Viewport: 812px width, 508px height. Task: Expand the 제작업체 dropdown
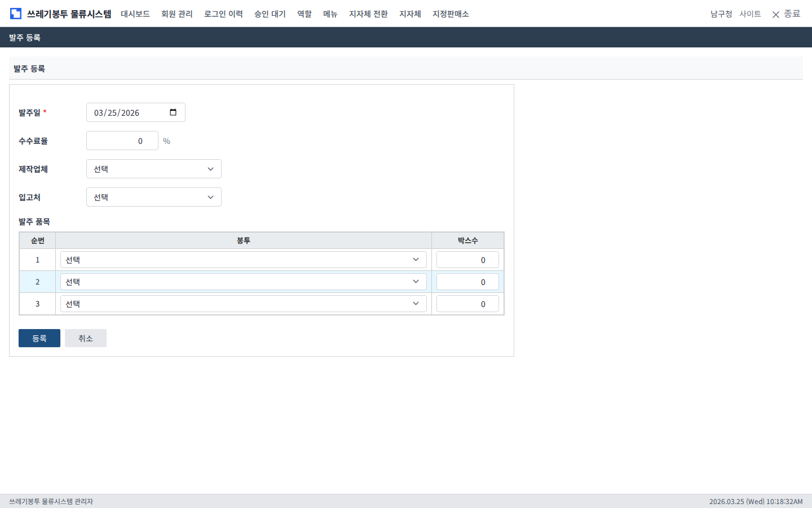pyautogui.click(x=153, y=169)
